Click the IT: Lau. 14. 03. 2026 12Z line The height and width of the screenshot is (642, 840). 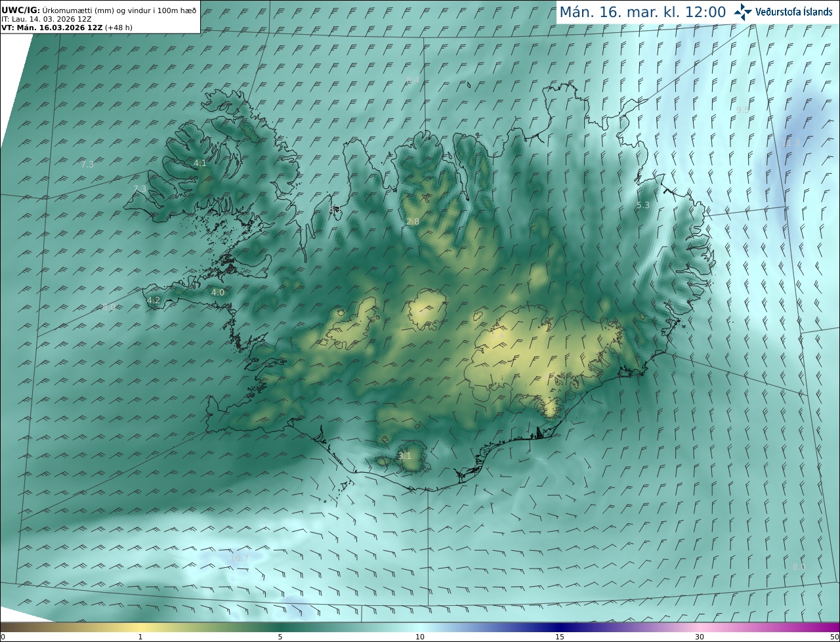click(47, 19)
